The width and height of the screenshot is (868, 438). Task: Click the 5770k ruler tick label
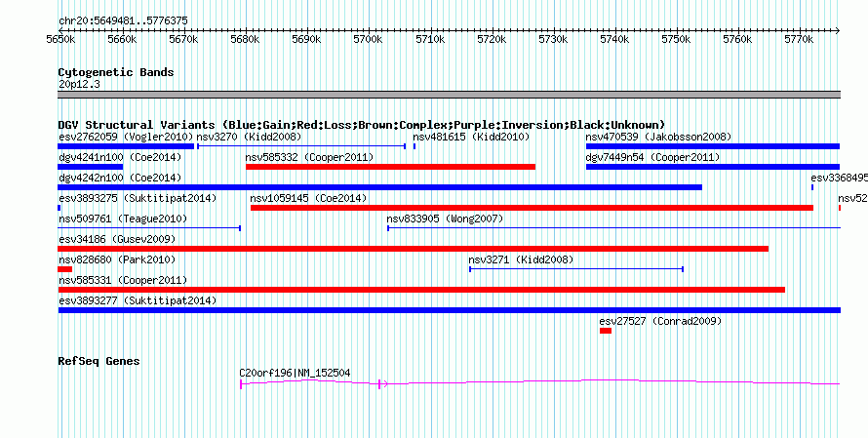click(800, 40)
